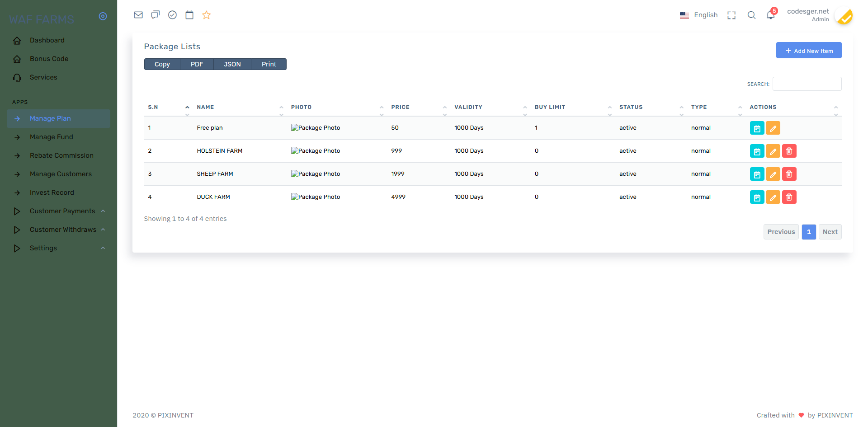
Task: Sort table by STATUS column
Action: [651, 107]
